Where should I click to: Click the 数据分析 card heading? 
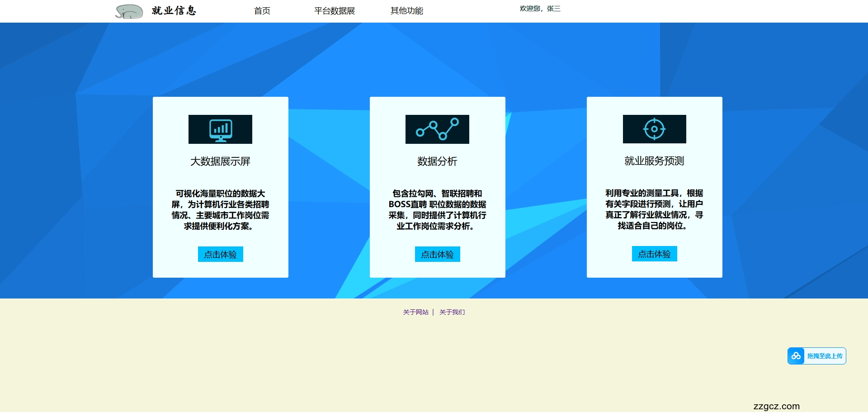tap(437, 161)
